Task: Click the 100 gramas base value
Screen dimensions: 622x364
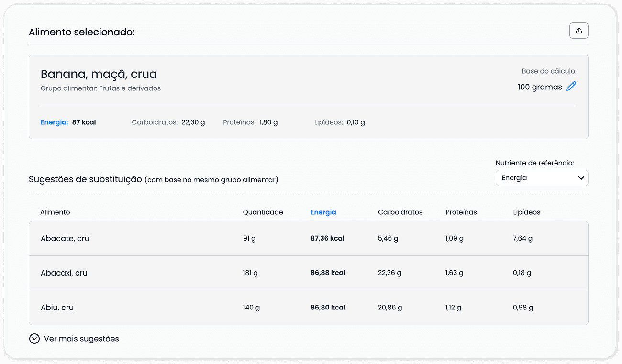Action: click(x=540, y=87)
